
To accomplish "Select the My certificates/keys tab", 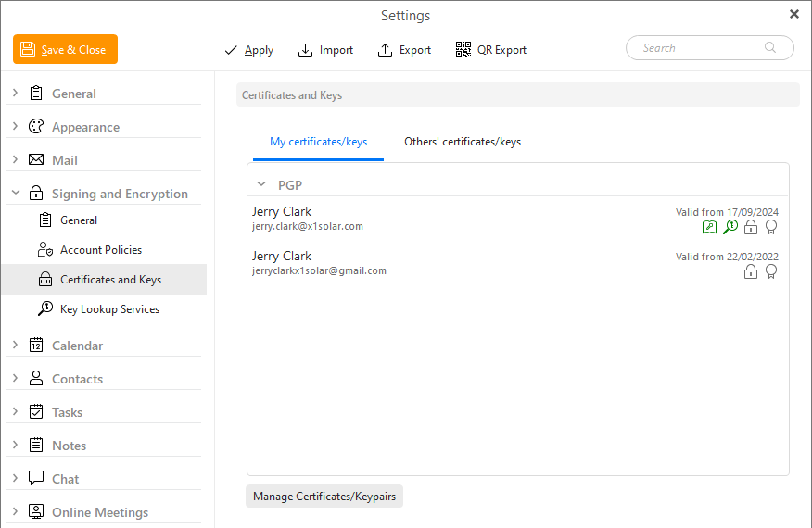I will click(x=318, y=142).
